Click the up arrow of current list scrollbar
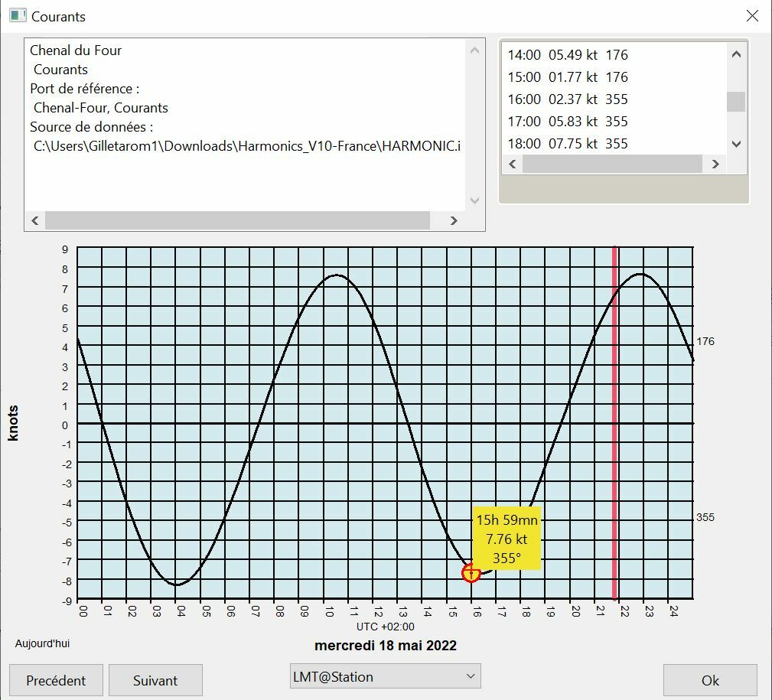Image resolution: width=772 pixels, height=700 pixels. coord(736,54)
